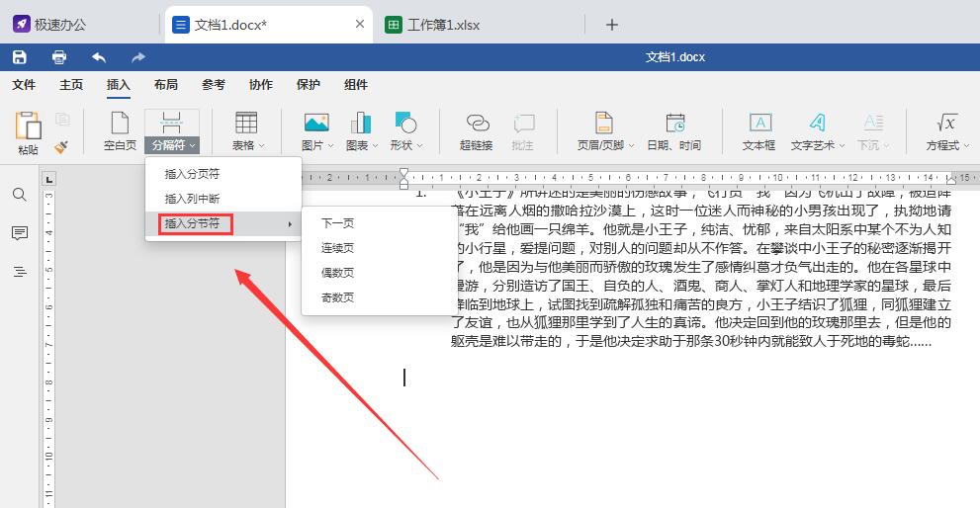980x508 pixels.
Task: Expand the Picture (图片) dropdown
Action: pos(316,132)
